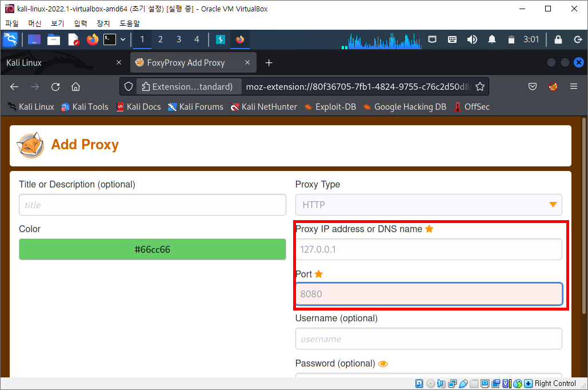Click the keyboard layout tray icon
Screen dimensions: 588x390
click(x=452, y=39)
